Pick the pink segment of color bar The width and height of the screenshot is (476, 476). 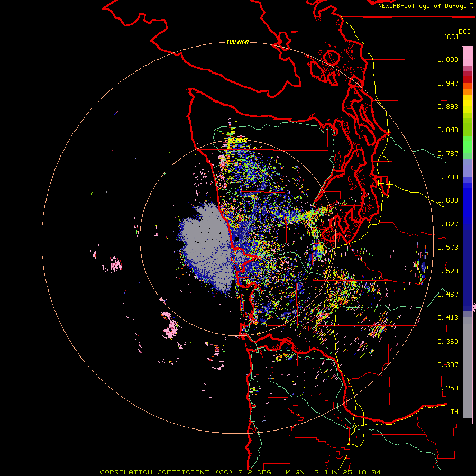[467, 57]
